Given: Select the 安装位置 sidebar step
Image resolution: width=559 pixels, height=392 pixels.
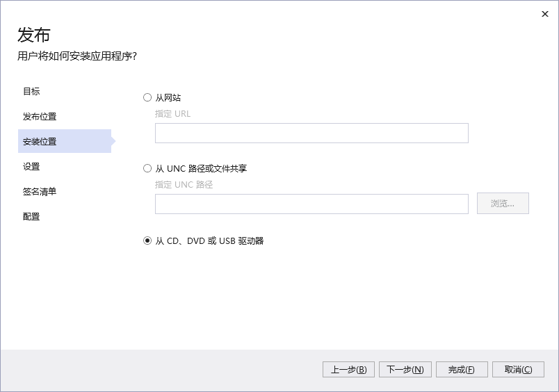Looking at the screenshot, I should (40, 142).
